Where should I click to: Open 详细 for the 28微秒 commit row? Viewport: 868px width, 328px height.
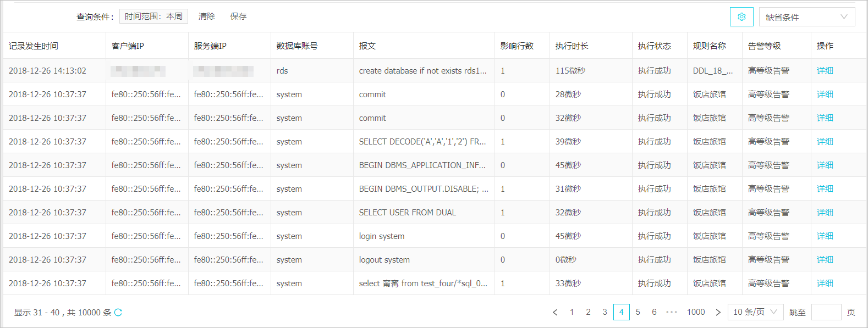pyautogui.click(x=825, y=94)
